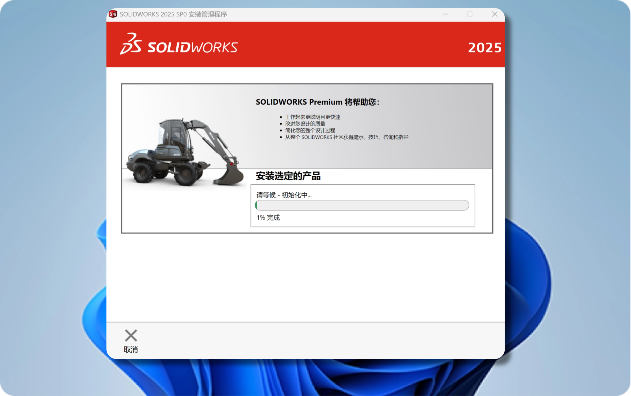Click the 取消 cancel X button
This screenshot has height=396, width=631.
pyautogui.click(x=131, y=340)
